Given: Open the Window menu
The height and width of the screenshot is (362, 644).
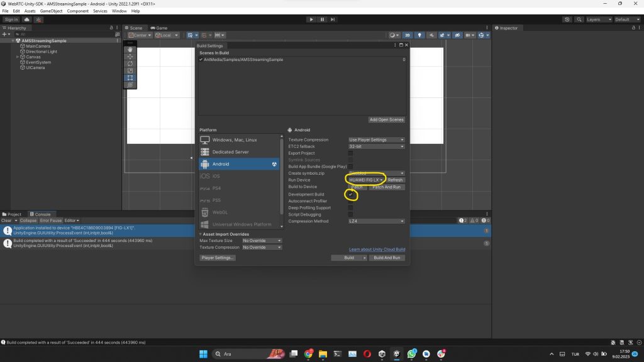Looking at the screenshot, I should [x=119, y=11].
